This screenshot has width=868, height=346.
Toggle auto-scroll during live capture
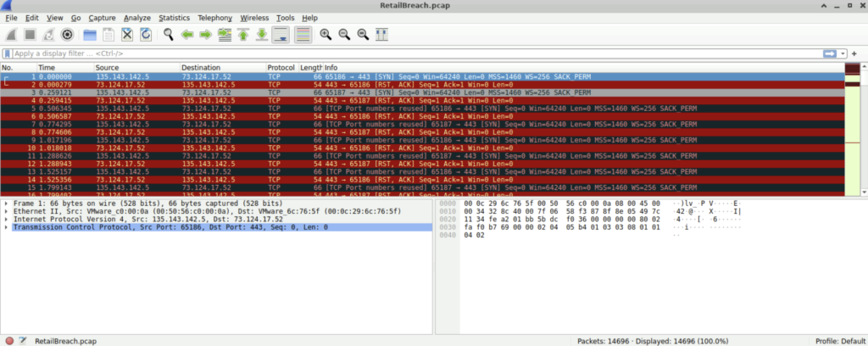tap(281, 35)
